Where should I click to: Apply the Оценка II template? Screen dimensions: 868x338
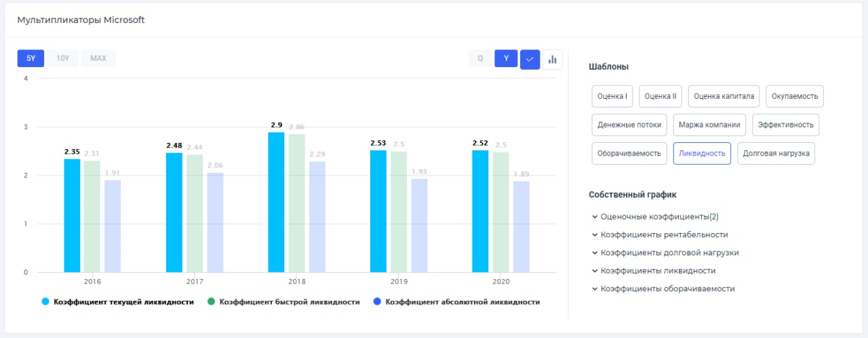[x=660, y=96]
